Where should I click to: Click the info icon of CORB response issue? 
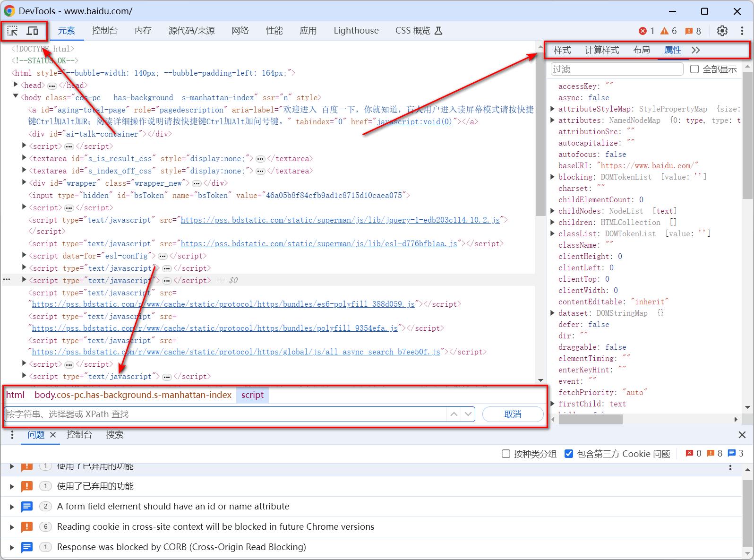pyautogui.click(x=27, y=547)
